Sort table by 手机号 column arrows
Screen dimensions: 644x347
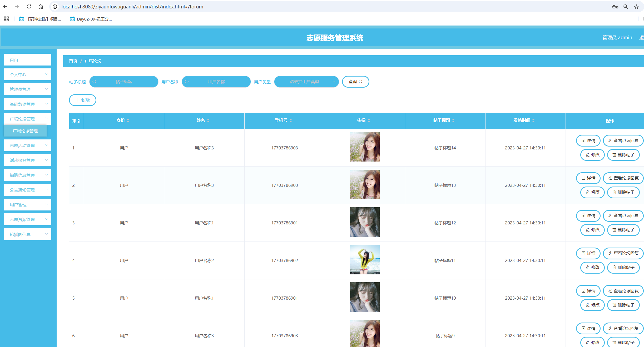point(291,120)
